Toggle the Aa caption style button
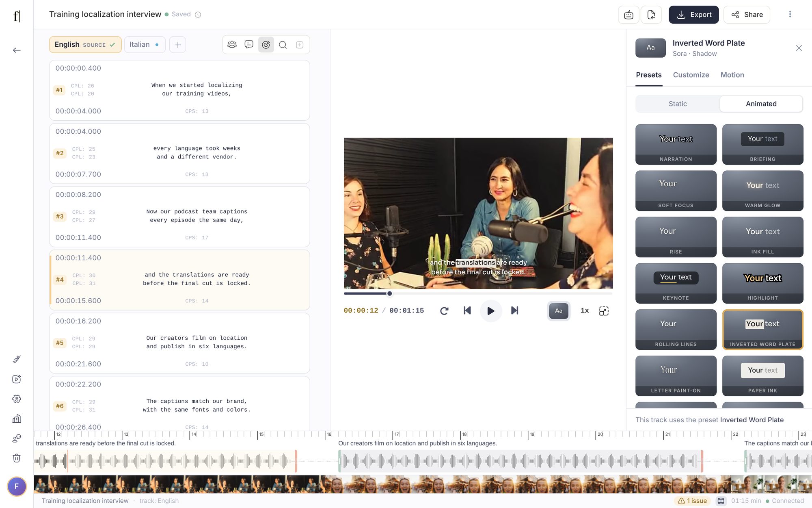This screenshot has width=812, height=508. pyautogui.click(x=559, y=311)
